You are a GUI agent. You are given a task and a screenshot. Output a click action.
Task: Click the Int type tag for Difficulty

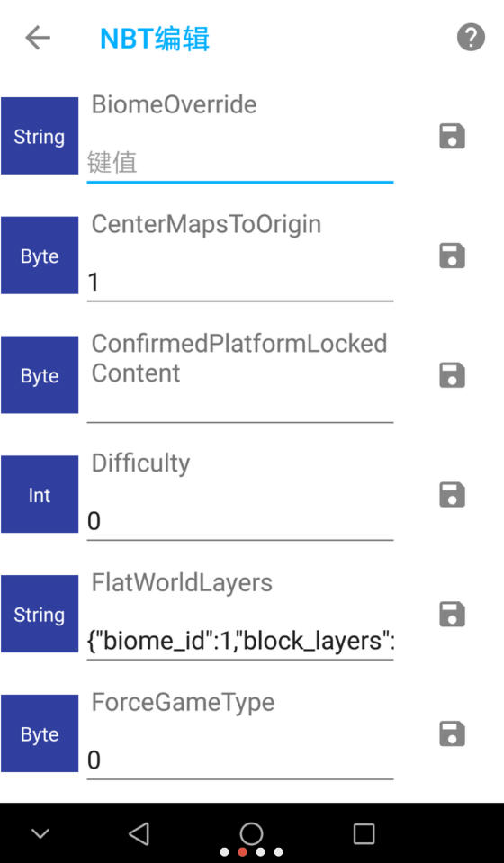click(x=40, y=494)
